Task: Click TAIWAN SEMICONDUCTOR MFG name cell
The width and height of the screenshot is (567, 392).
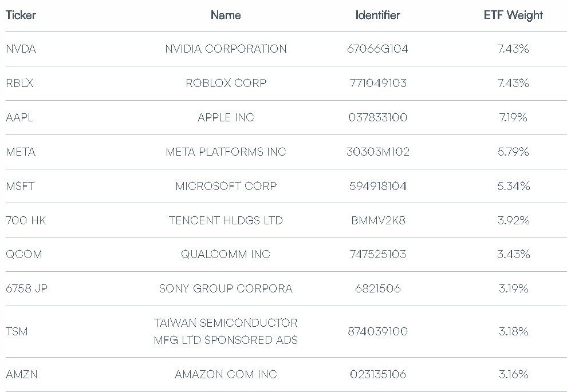Action: point(226,331)
